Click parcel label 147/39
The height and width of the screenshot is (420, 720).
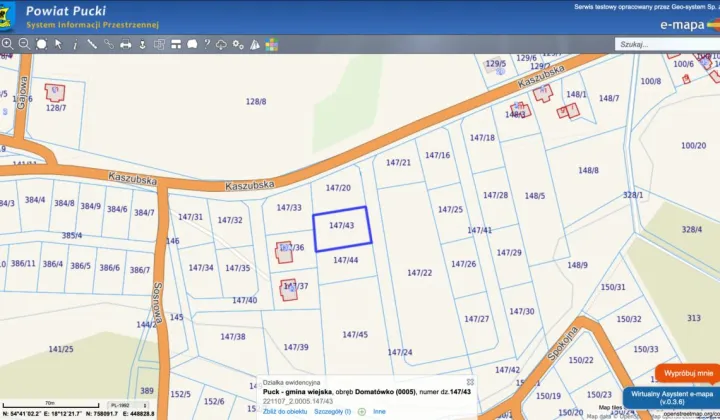(296, 347)
